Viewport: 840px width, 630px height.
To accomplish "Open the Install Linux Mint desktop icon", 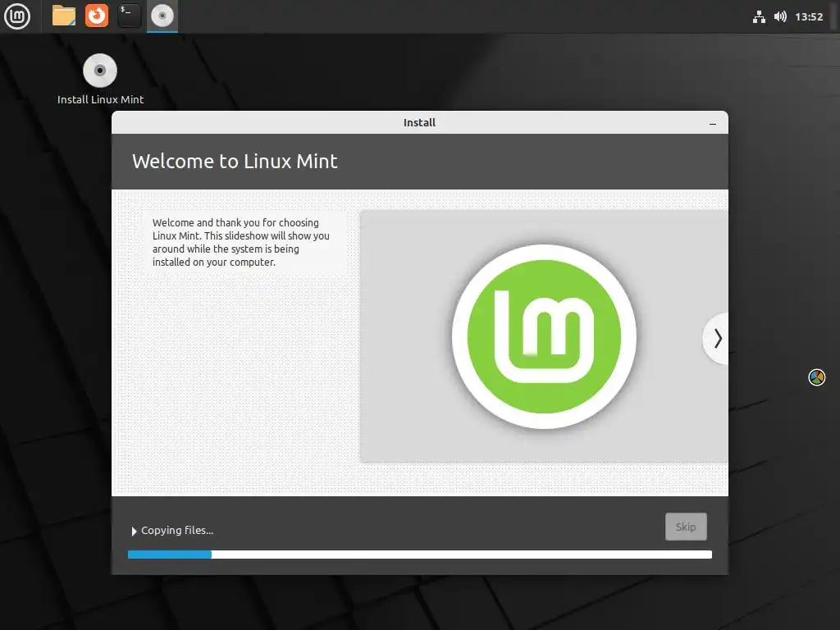I will coord(100,80).
